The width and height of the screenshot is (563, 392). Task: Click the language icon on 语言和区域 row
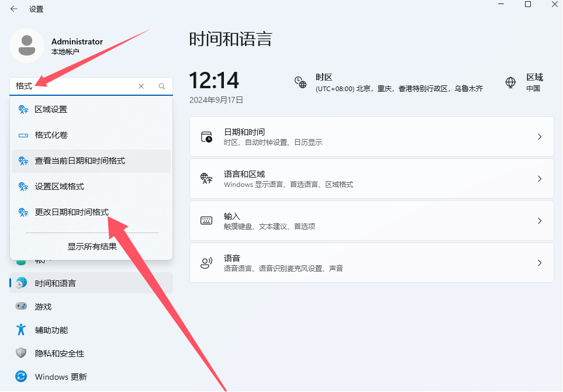coord(206,178)
